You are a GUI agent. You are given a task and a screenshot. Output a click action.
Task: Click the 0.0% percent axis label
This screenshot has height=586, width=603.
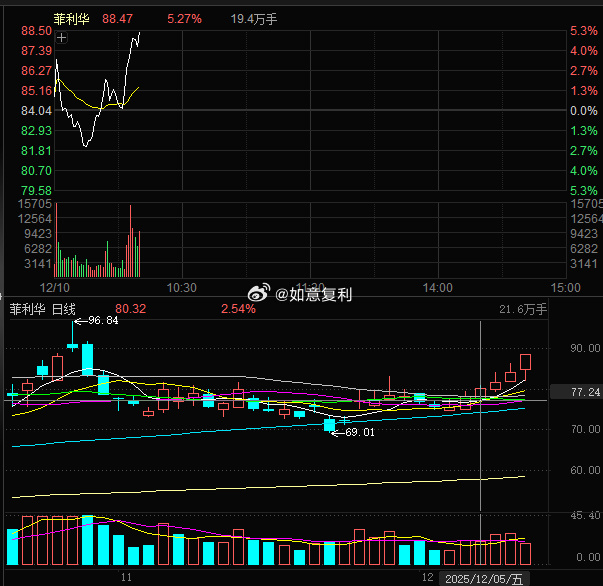click(584, 111)
